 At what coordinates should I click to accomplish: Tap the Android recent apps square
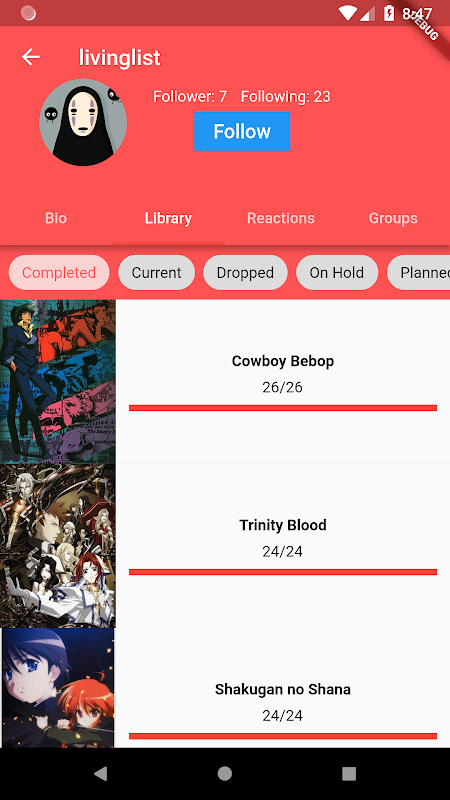point(349,773)
